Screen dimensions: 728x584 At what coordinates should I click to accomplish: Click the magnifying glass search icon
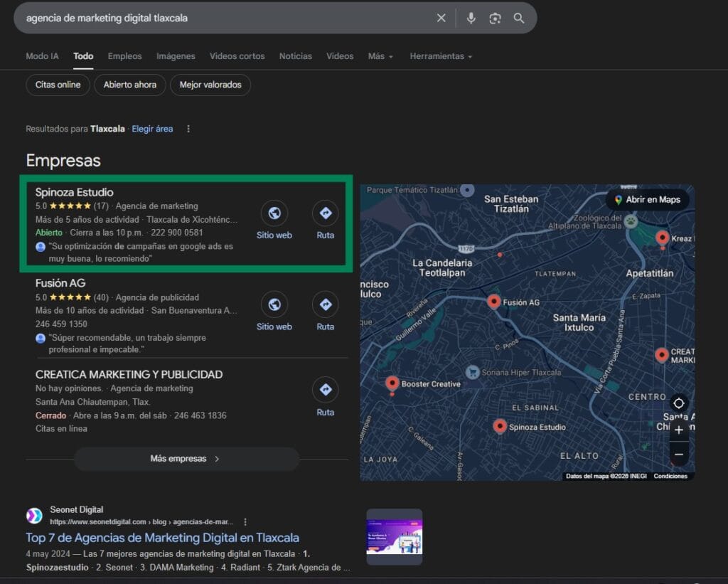(519, 18)
